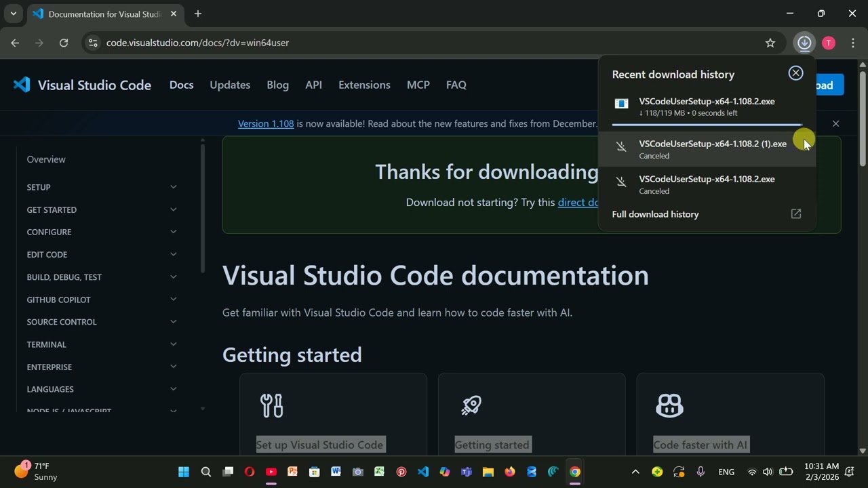Viewport: 868px width, 488px height.
Task: Reload the page
Action: coord(64,43)
